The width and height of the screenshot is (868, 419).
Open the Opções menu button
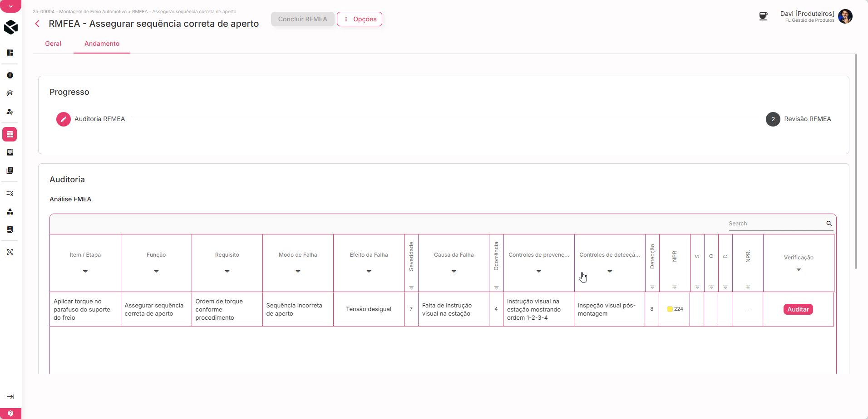[x=360, y=19]
